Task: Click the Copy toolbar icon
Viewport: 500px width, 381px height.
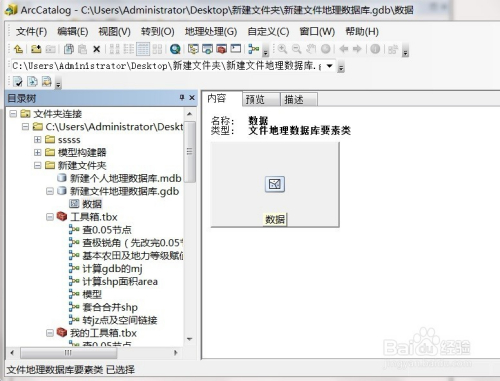Action: 69,49
